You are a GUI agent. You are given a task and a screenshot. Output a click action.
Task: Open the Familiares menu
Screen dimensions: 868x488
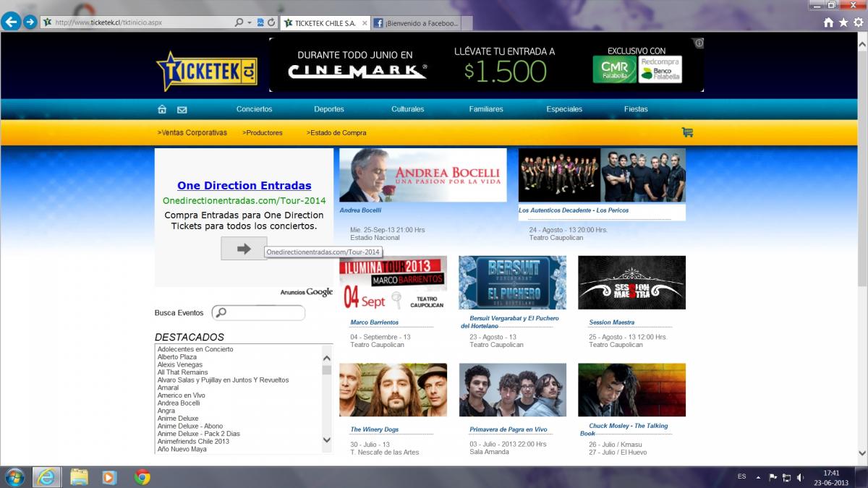[486, 109]
